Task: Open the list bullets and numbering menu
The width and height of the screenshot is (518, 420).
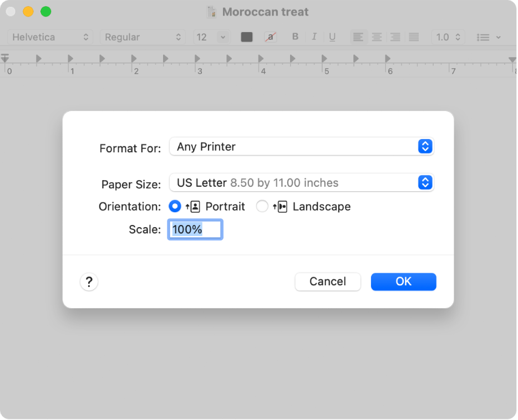Action: tap(489, 37)
